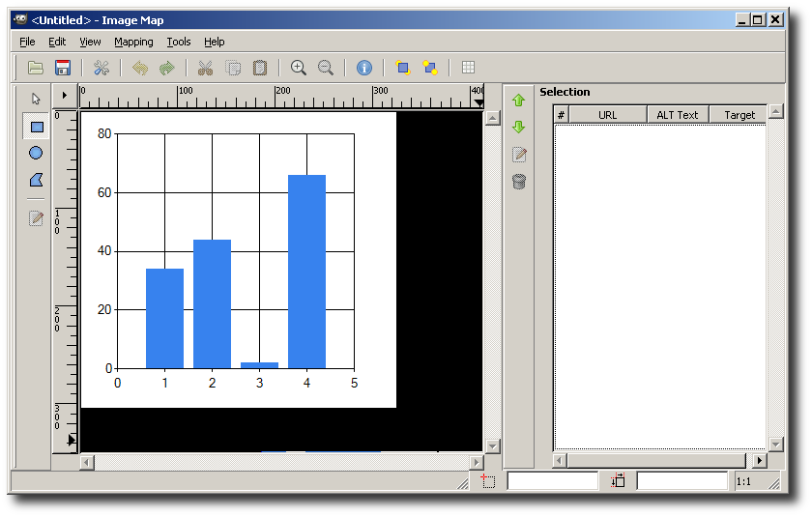This screenshot has height=517, width=812.
Task: Open the preferences tools icon
Action: pos(101,68)
